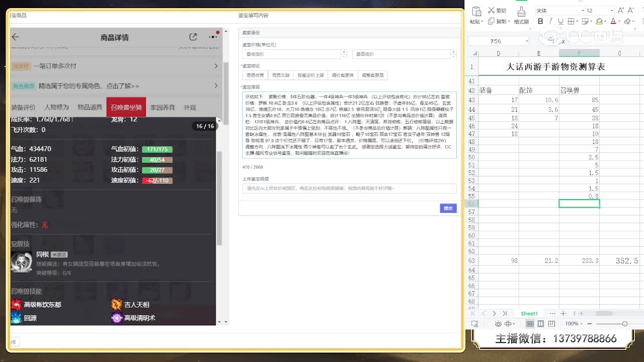Select the 资质优秀 conclusion option
This screenshot has width=644, height=362.
click(x=255, y=75)
